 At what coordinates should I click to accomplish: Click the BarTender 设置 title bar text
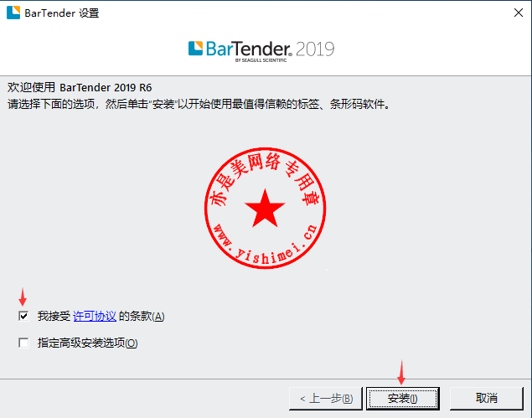[62, 13]
